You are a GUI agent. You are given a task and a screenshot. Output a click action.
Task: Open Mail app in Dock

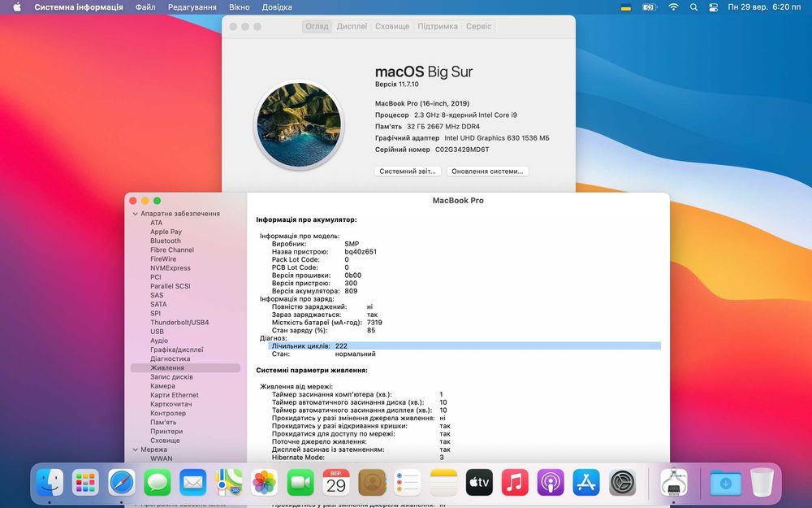193,483
